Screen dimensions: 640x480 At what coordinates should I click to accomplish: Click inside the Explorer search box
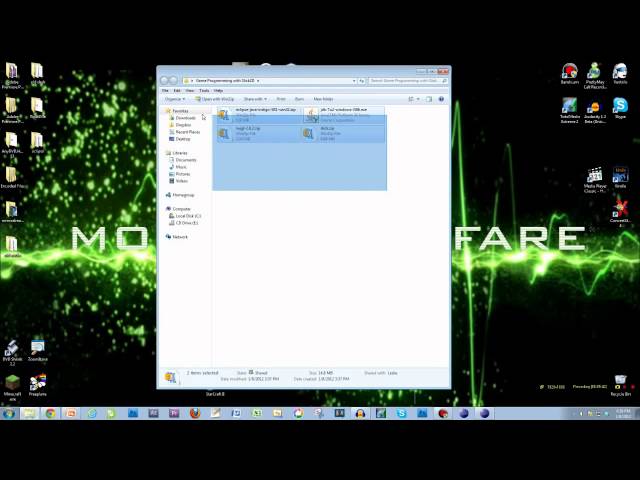tap(408, 81)
